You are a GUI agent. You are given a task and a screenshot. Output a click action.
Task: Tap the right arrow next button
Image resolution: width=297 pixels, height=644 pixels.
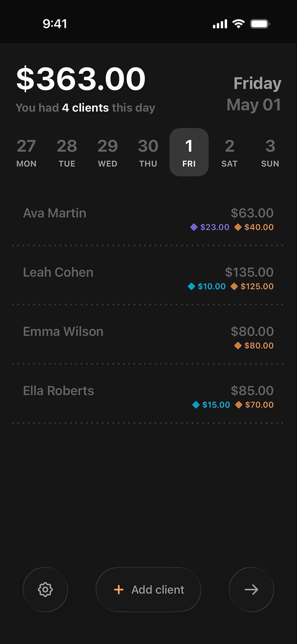(x=251, y=590)
